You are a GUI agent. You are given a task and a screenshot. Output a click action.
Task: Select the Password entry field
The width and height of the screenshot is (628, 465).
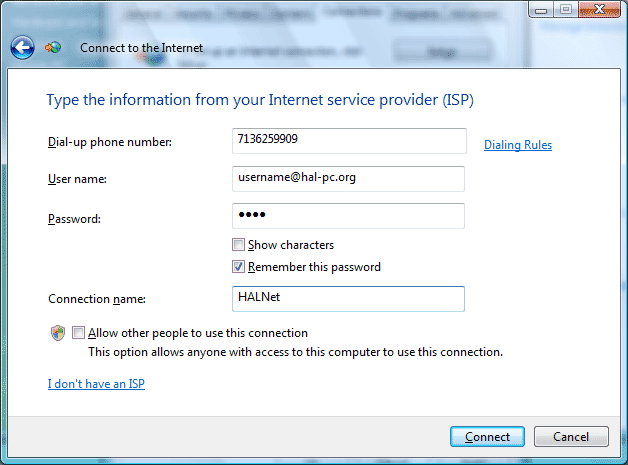(347, 216)
